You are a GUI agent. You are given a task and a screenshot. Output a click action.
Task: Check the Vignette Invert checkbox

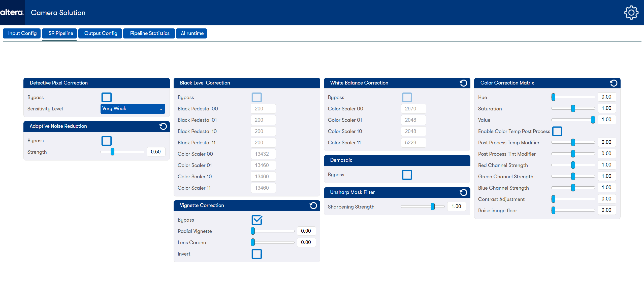[x=257, y=254]
